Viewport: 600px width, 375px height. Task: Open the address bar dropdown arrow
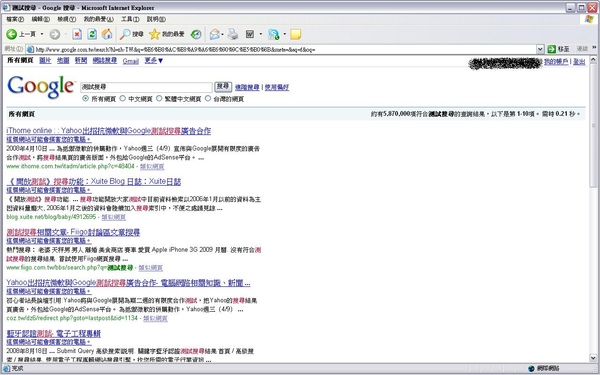tap(540, 49)
